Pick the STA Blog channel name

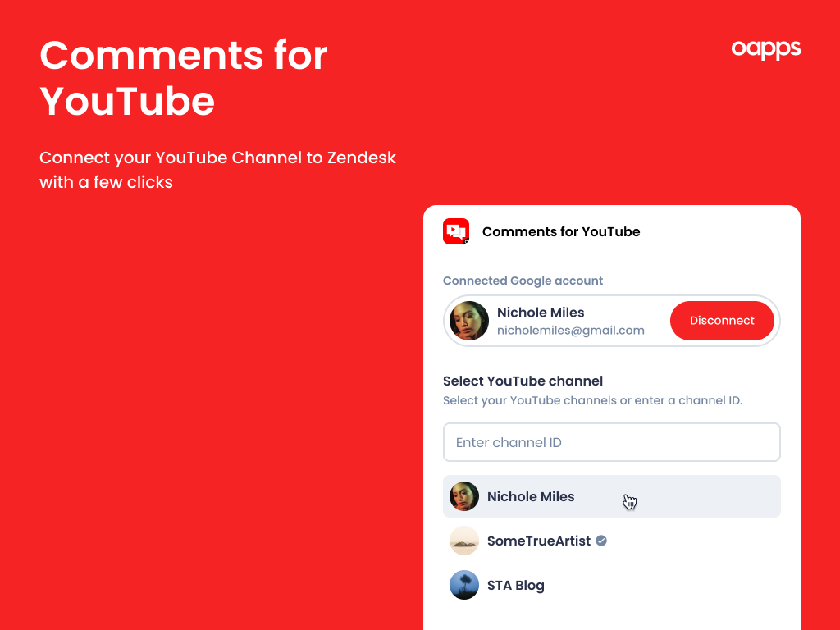tap(515, 585)
